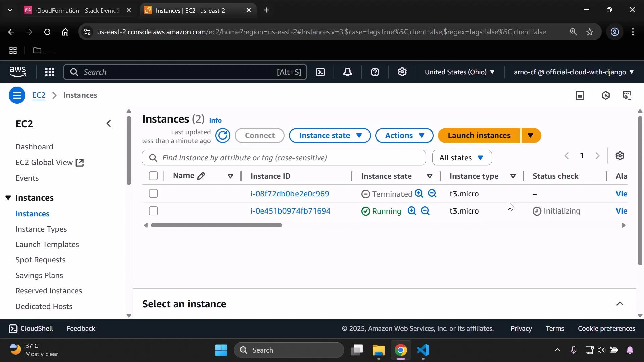Open the United States (Ohio) region selector
Viewport: 644px width, 362px height.
pyautogui.click(x=460, y=72)
